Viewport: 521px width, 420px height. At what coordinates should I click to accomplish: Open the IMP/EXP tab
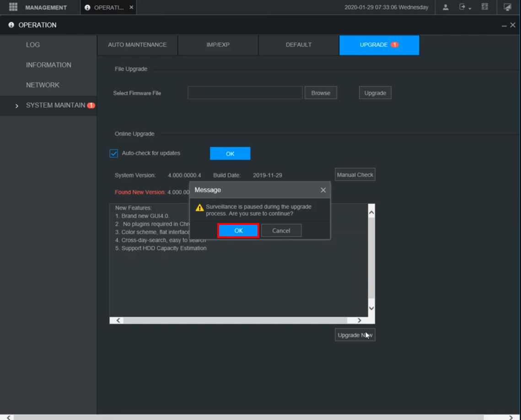[x=218, y=45]
